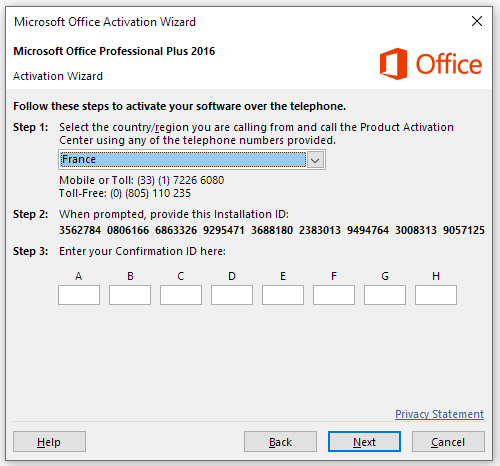The height and width of the screenshot is (466, 500).
Task: Click the Microsoft Office Professional Plus 2016 heading
Action: click(114, 51)
